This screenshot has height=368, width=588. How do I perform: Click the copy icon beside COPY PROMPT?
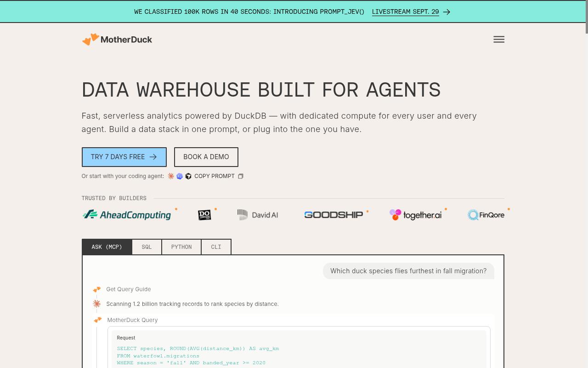[240, 176]
